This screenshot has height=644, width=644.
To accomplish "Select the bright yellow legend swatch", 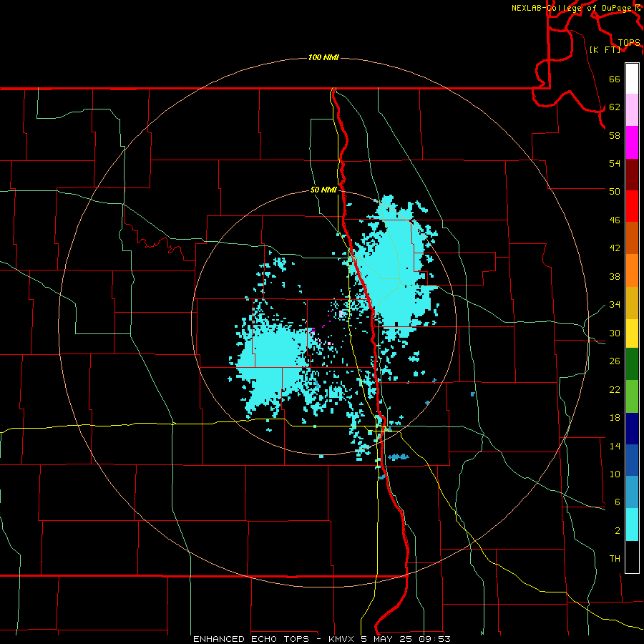I will (x=632, y=333).
